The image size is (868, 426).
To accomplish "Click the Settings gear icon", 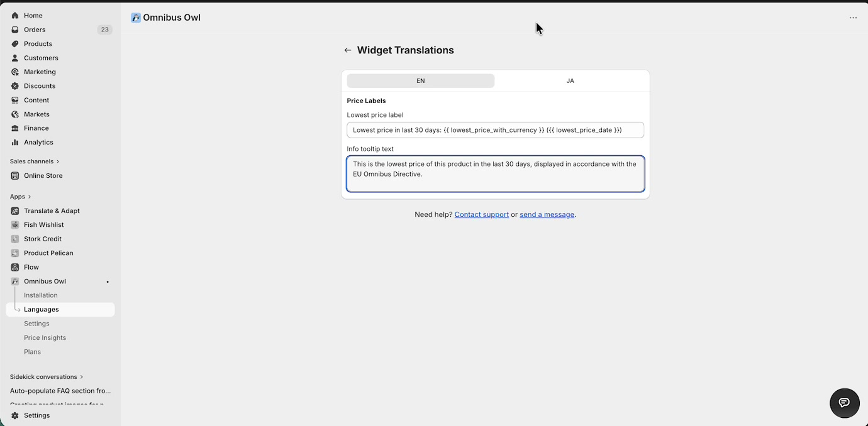I will [x=15, y=415].
